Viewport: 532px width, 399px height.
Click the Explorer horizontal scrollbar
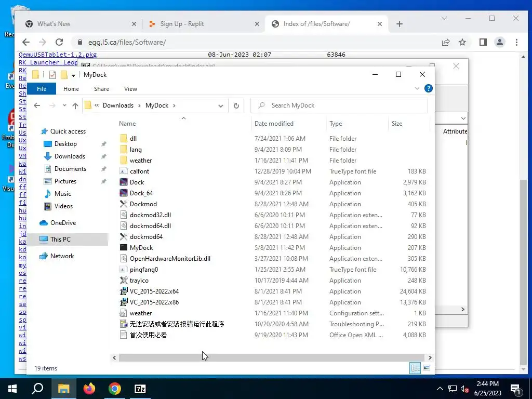(x=271, y=357)
